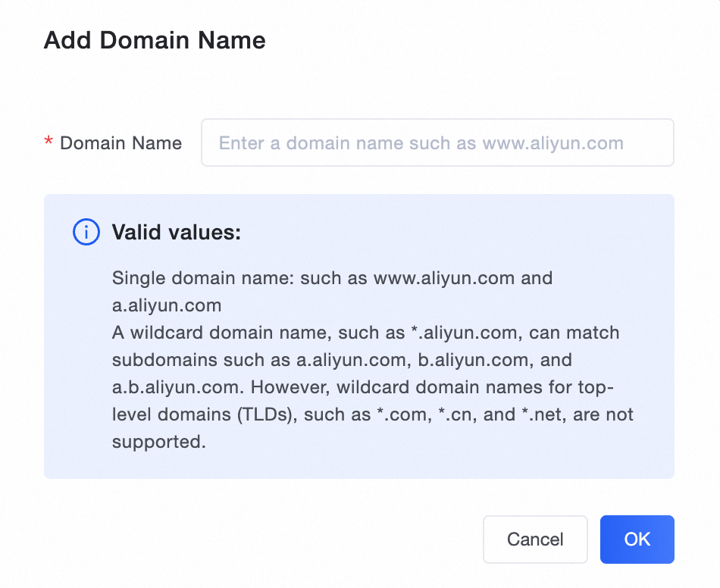
Task: Click the red required asterisk
Action: click(x=49, y=142)
